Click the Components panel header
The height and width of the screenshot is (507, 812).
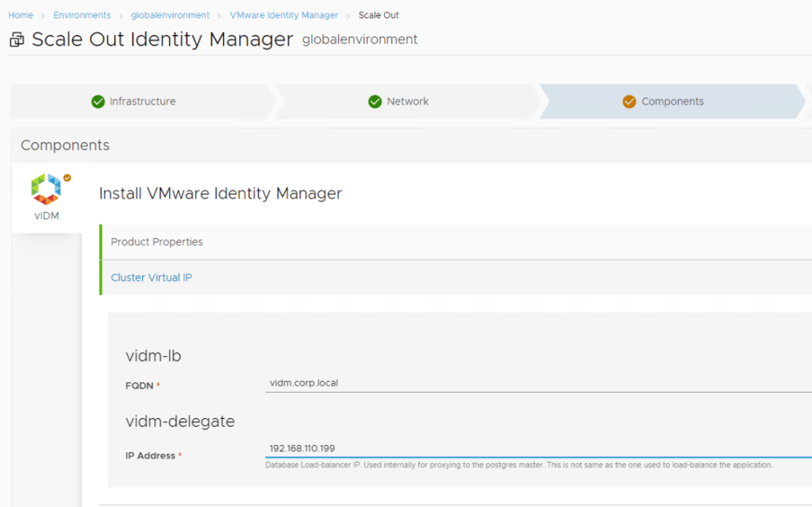[x=65, y=145]
